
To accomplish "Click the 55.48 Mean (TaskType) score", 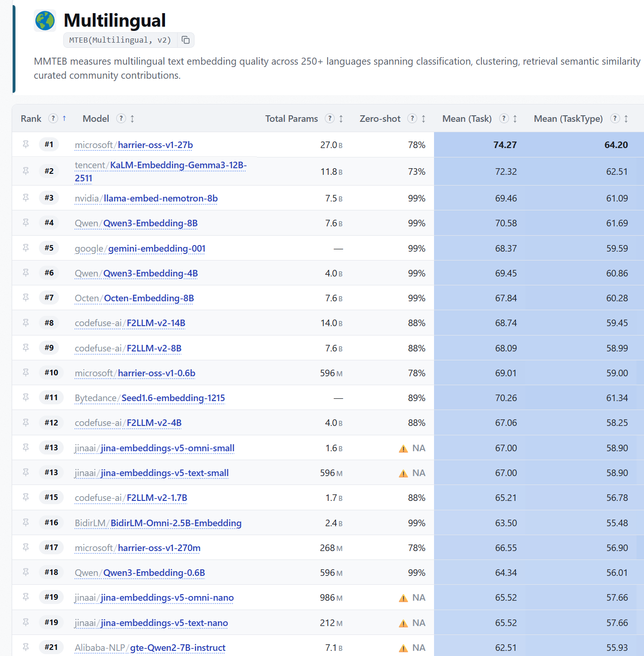I will click(x=617, y=523).
